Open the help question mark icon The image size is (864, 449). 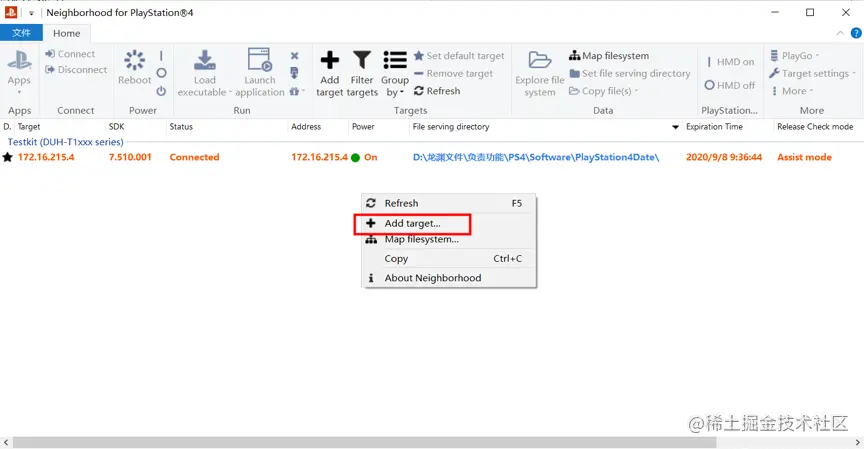click(856, 33)
